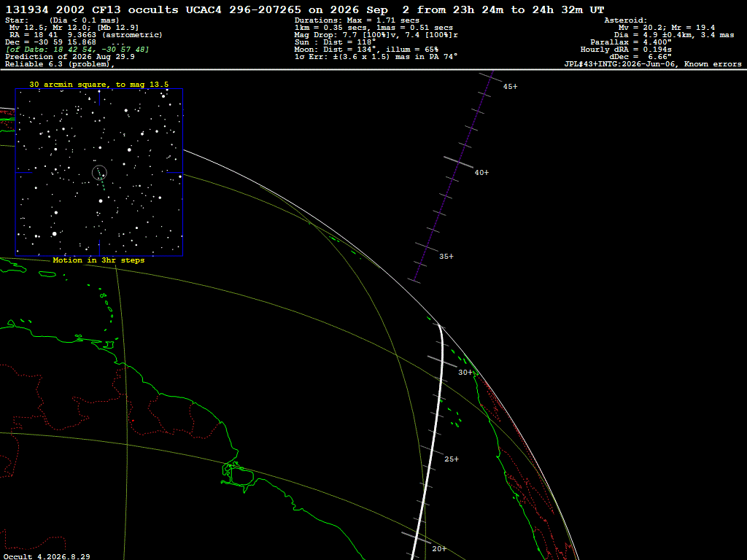The height and width of the screenshot is (560, 747).
Task: Click the 'Motion in 3hr steps' caption
Action: (98, 260)
